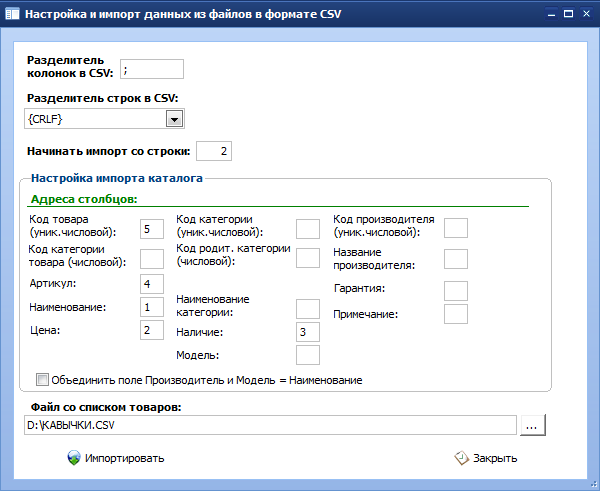This screenshot has height=491, width=600.
Task: Click the Название производителя field
Action: [456, 259]
